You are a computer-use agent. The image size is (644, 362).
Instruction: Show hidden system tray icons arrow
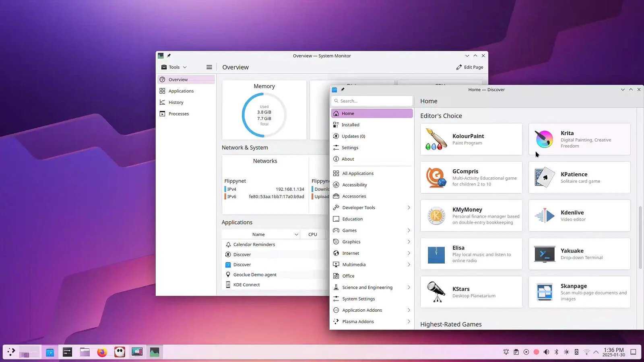pyautogui.click(x=596, y=352)
